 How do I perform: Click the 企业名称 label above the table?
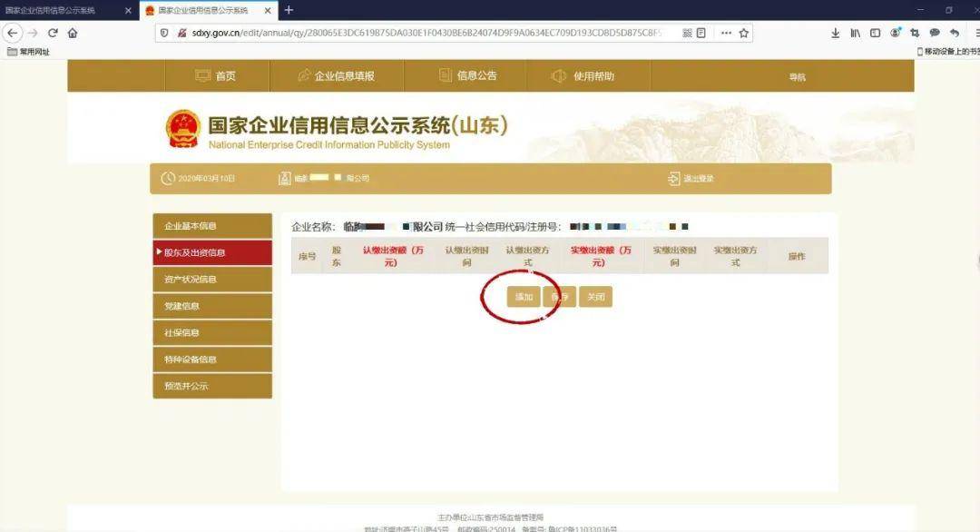(313, 227)
